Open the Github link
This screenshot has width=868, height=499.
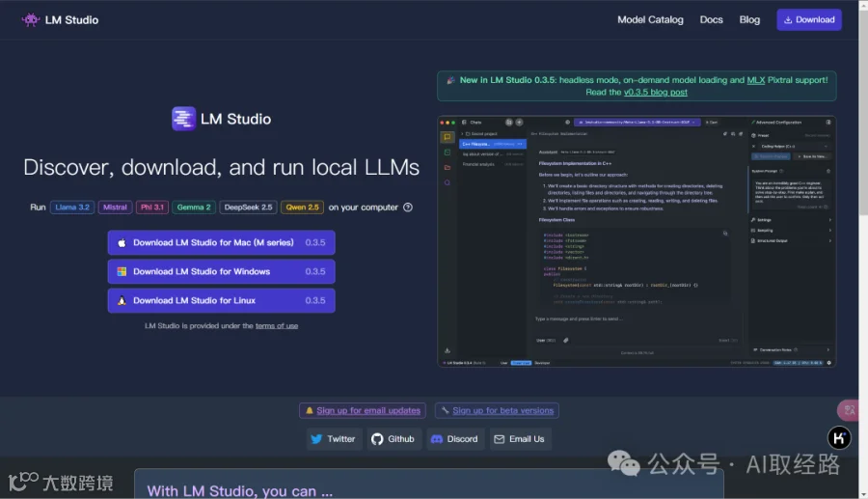[x=393, y=439]
